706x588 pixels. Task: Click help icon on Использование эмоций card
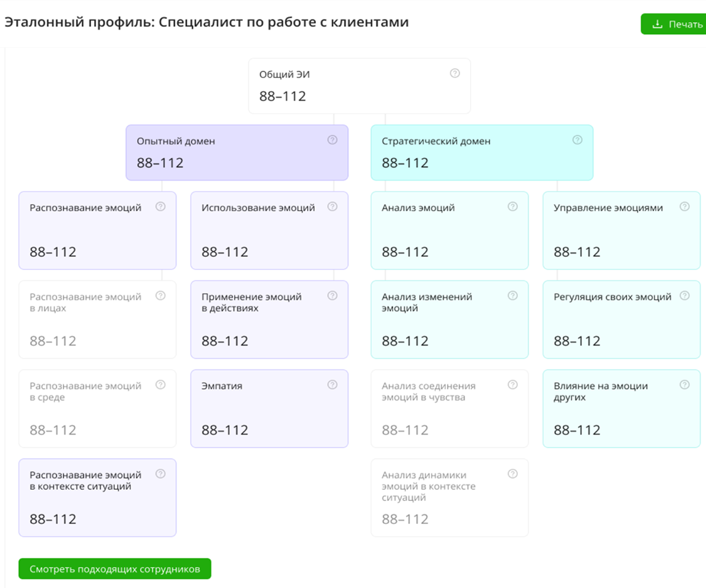pyautogui.click(x=332, y=206)
